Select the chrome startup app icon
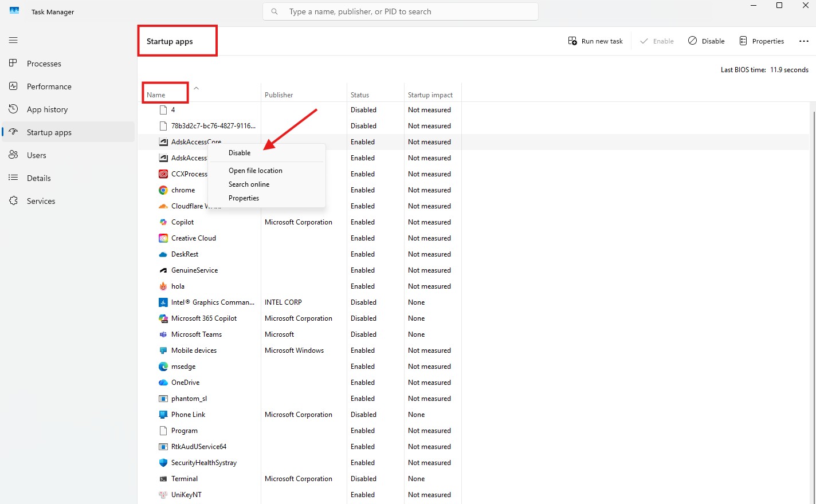 pos(163,190)
